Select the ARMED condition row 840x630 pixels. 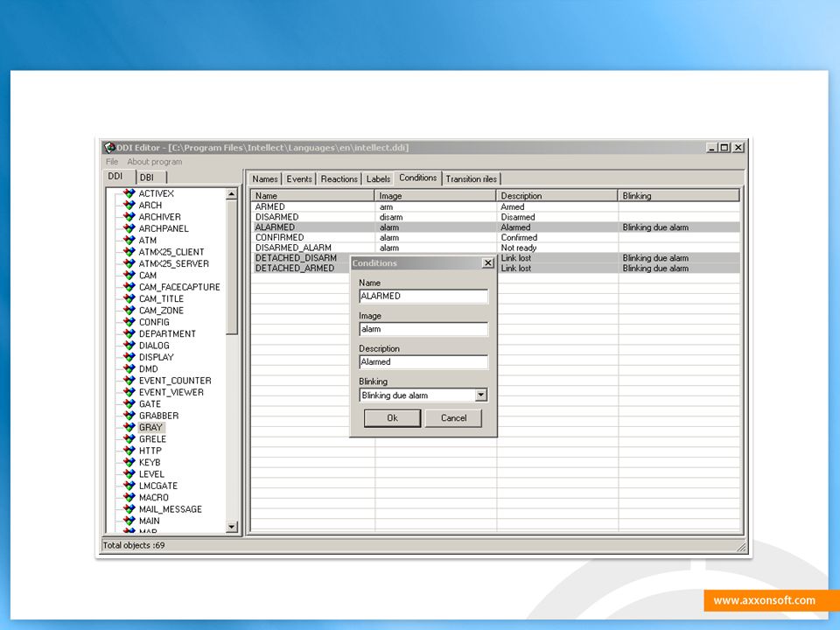[496, 206]
